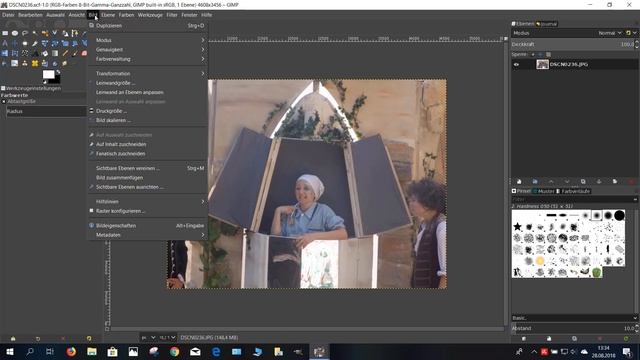Expand the Hilfslinien submenu

click(148, 202)
